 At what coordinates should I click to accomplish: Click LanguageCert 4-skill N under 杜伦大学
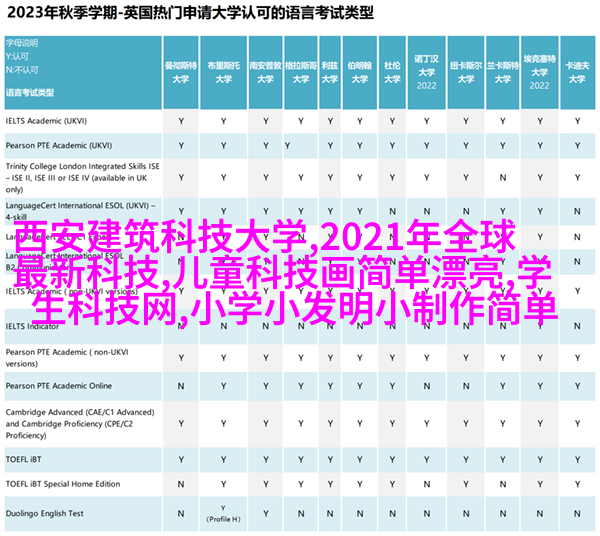392,211
